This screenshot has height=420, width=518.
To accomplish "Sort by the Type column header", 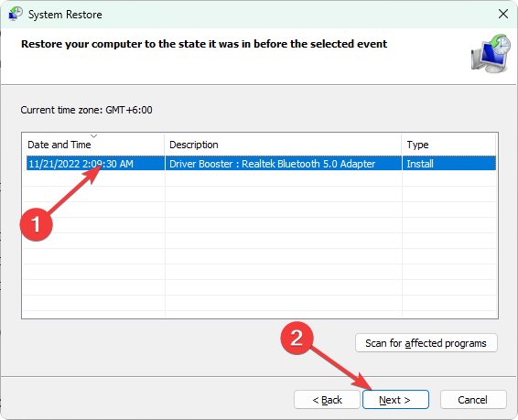I will click(448, 145).
